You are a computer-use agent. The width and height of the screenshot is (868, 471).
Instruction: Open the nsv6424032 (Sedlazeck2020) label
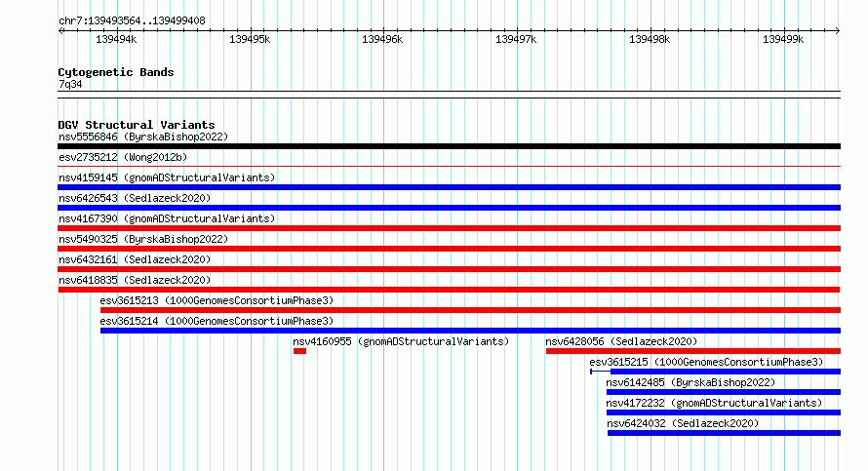683,423
